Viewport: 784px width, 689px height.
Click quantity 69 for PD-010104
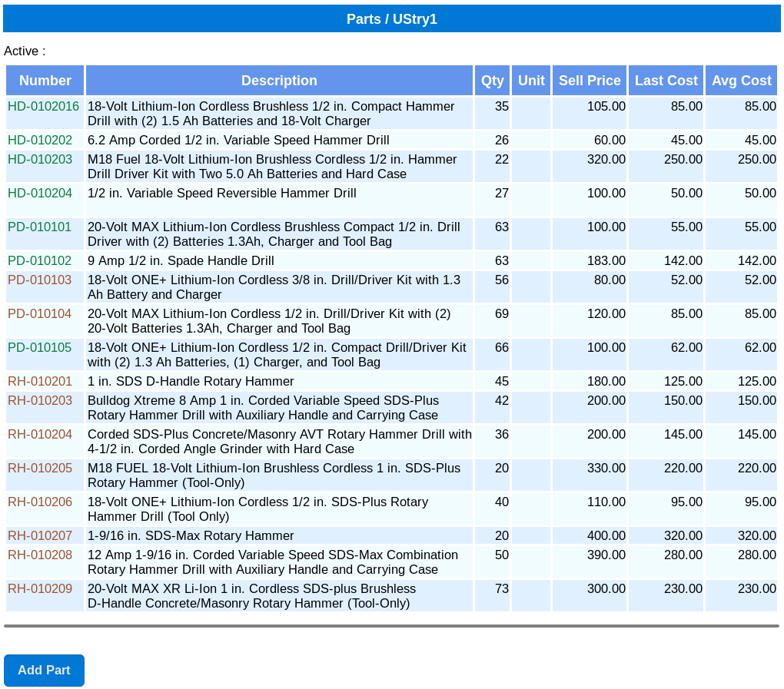[501, 313]
